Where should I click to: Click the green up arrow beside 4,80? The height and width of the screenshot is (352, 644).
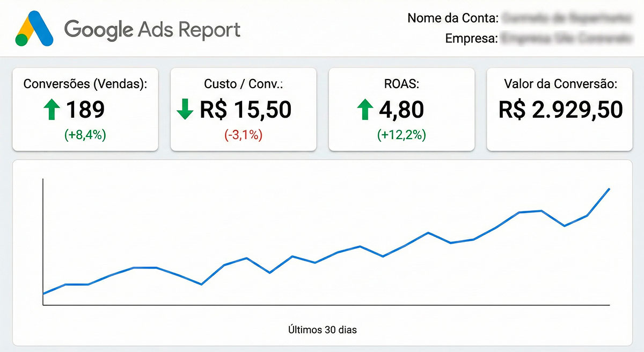364,110
